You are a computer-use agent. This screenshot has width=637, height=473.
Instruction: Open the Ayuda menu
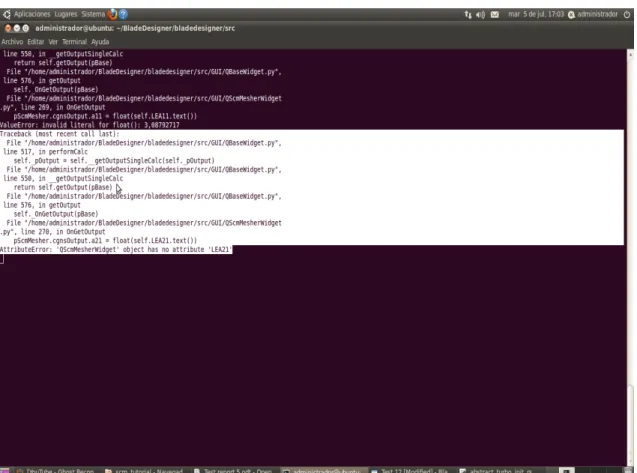pyautogui.click(x=100, y=42)
